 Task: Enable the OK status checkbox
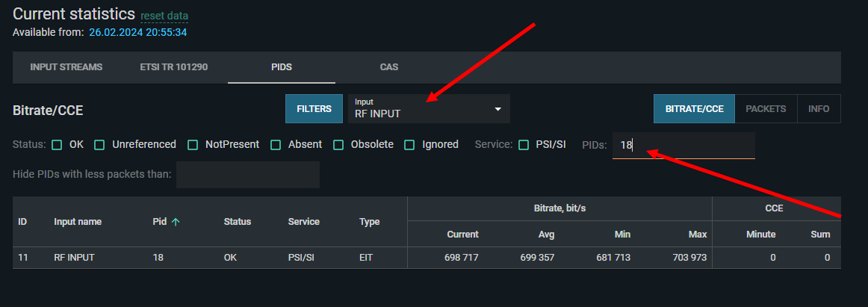[x=58, y=145]
